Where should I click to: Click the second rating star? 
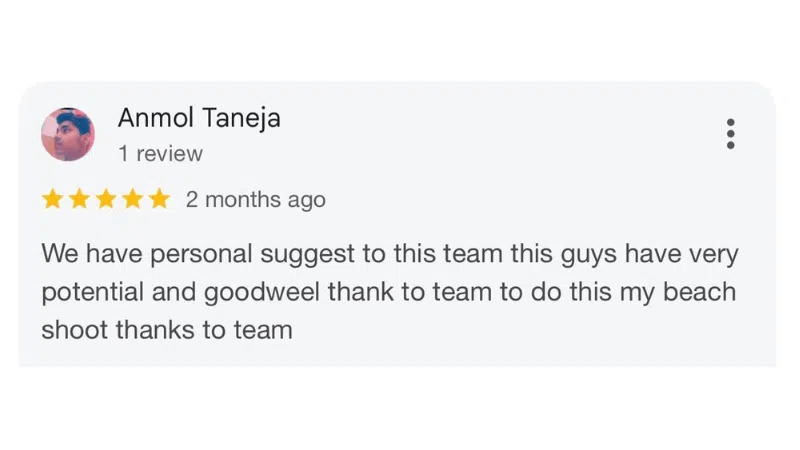[79, 199]
